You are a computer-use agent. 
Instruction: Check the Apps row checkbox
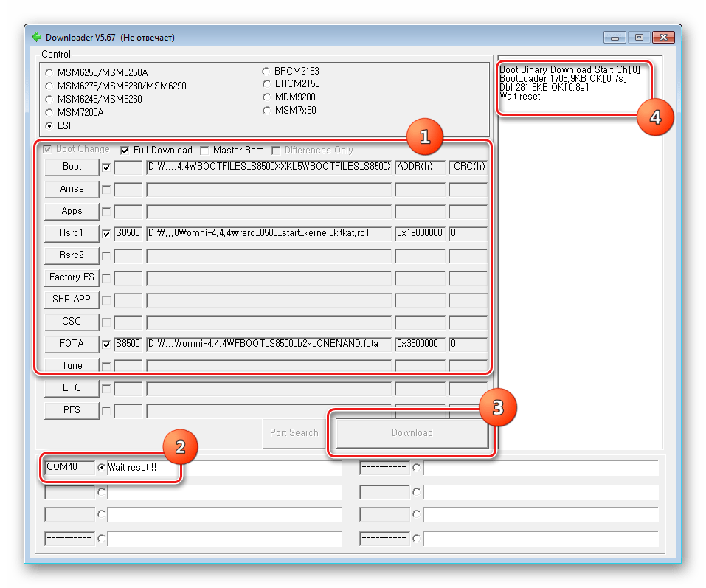point(106,212)
